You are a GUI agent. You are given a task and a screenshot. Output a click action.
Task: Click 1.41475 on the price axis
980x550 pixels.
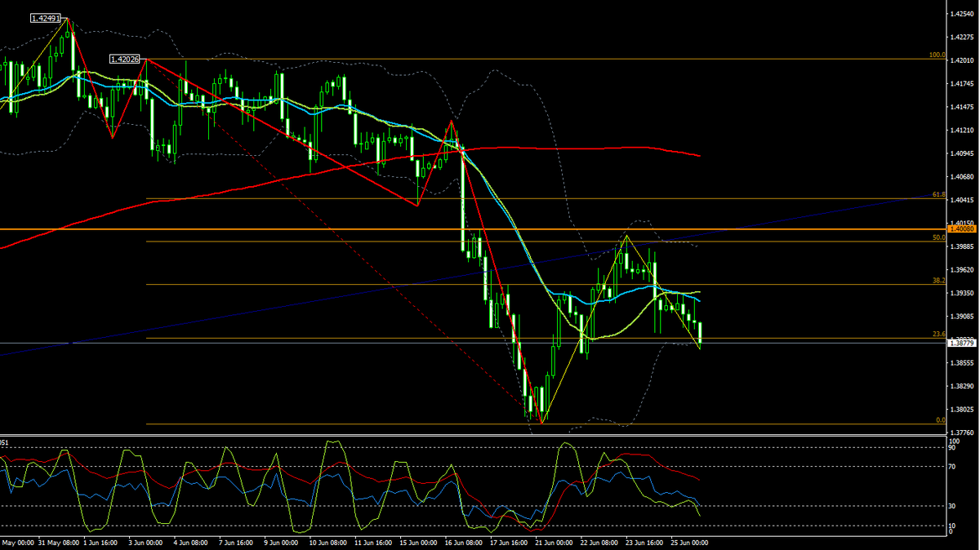(x=962, y=107)
